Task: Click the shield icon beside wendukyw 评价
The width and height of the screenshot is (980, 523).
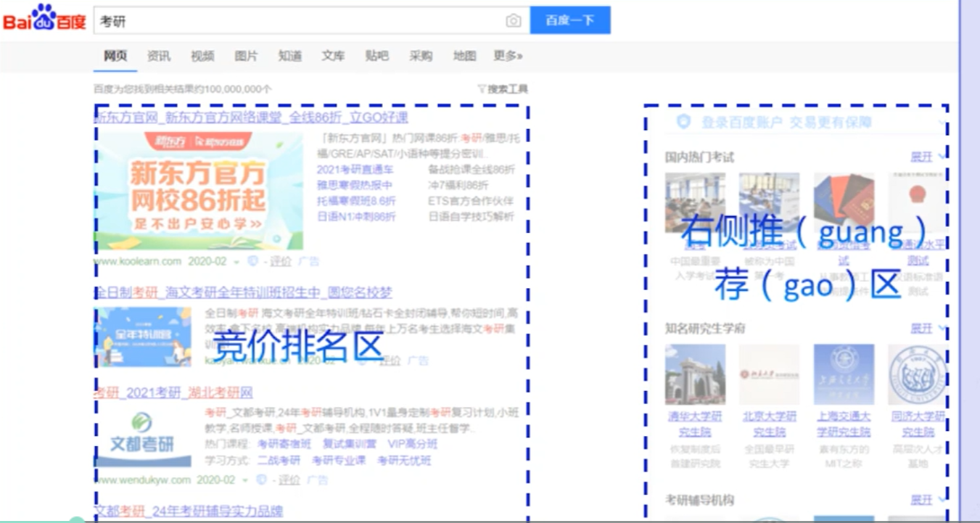Action: point(261,480)
